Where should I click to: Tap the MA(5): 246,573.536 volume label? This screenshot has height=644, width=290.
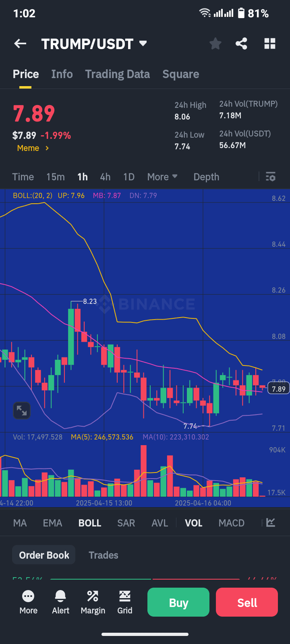pos(102,437)
